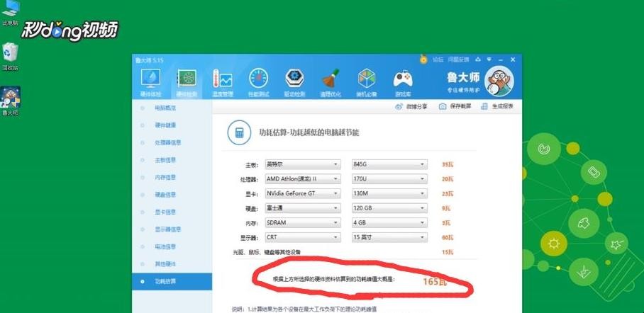This screenshot has height=313, width=644.
Task: Expand the processor model dropdown showing 170U
Action: pos(389,179)
